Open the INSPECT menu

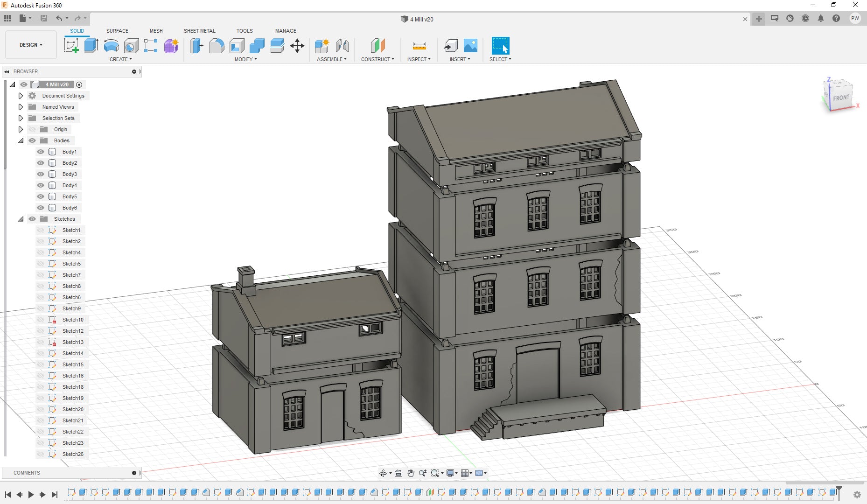coord(419,59)
